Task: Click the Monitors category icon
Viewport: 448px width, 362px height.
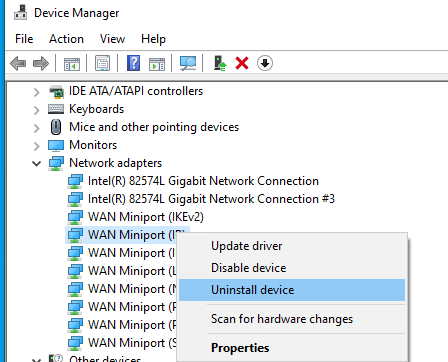Action: click(56, 145)
